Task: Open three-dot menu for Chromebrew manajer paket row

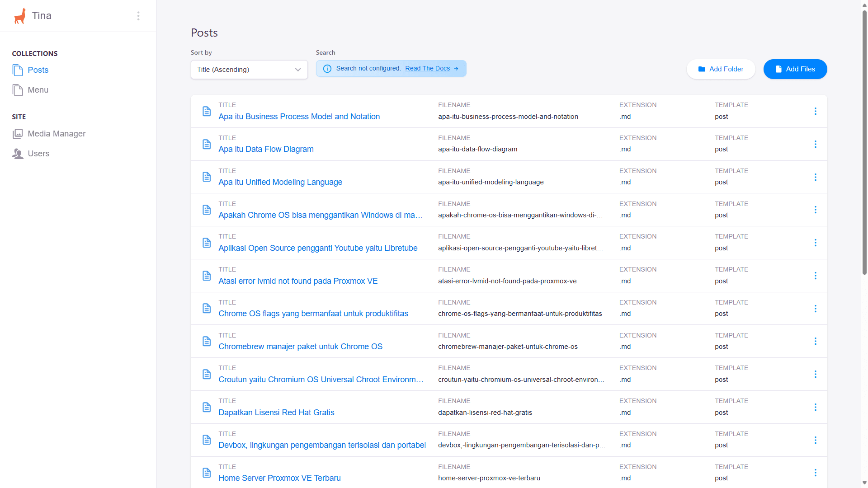Action: [x=815, y=341]
